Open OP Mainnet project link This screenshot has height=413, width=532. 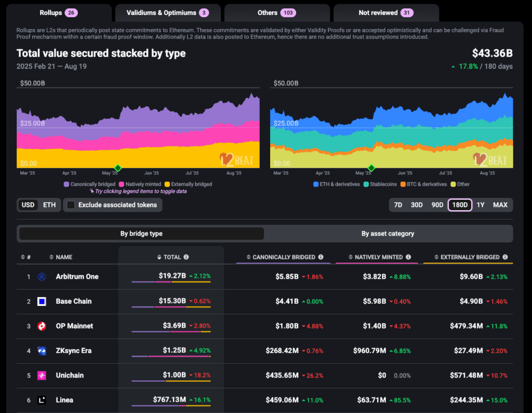(x=74, y=326)
